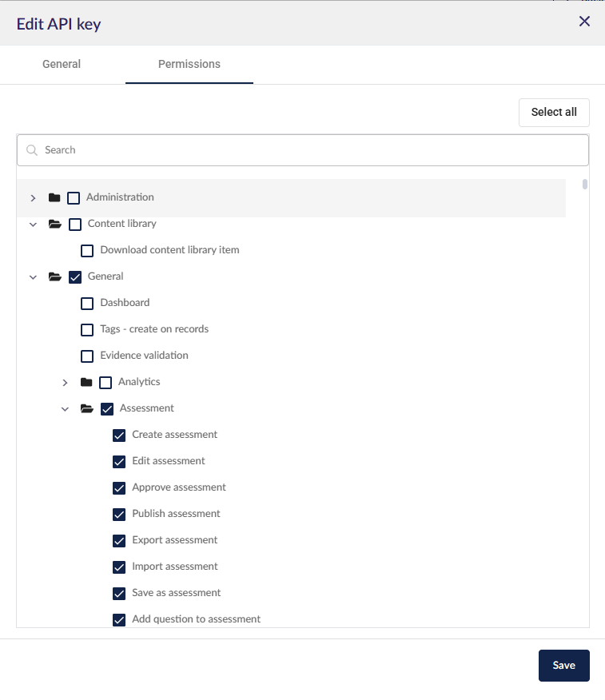
Task: Save the API key changes
Action: (x=564, y=665)
